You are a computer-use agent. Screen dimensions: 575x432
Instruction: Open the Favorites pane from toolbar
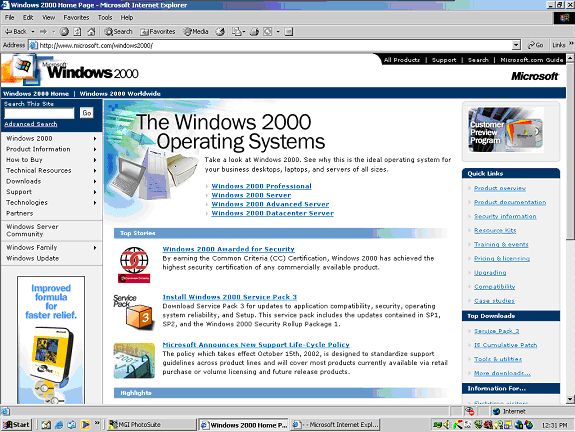click(158, 32)
